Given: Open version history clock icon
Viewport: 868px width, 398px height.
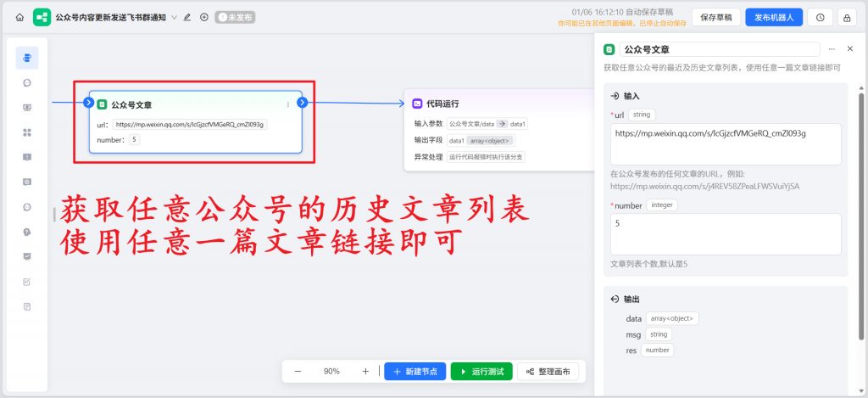Looking at the screenshot, I should (x=820, y=17).
